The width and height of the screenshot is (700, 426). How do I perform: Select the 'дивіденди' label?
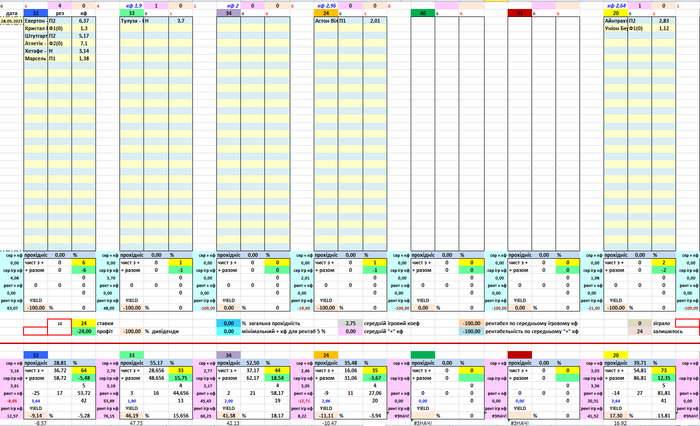[166, 331]
